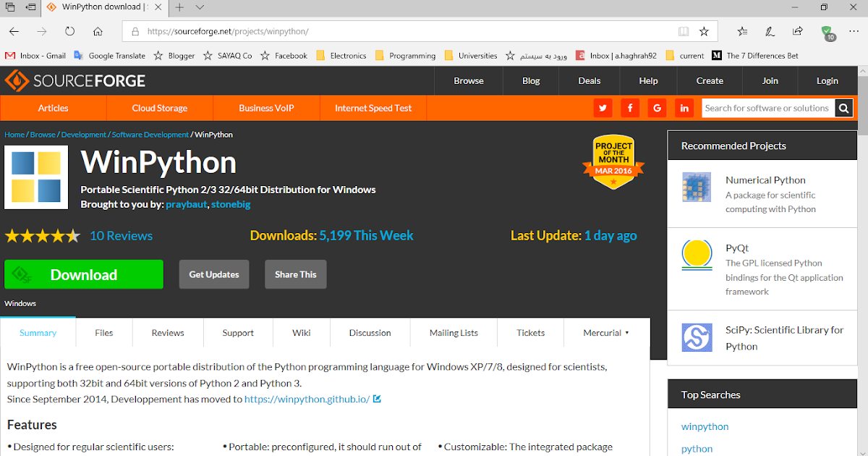
Task: Open browser settings ellipsis menu
Action: [x=854, y=31]
